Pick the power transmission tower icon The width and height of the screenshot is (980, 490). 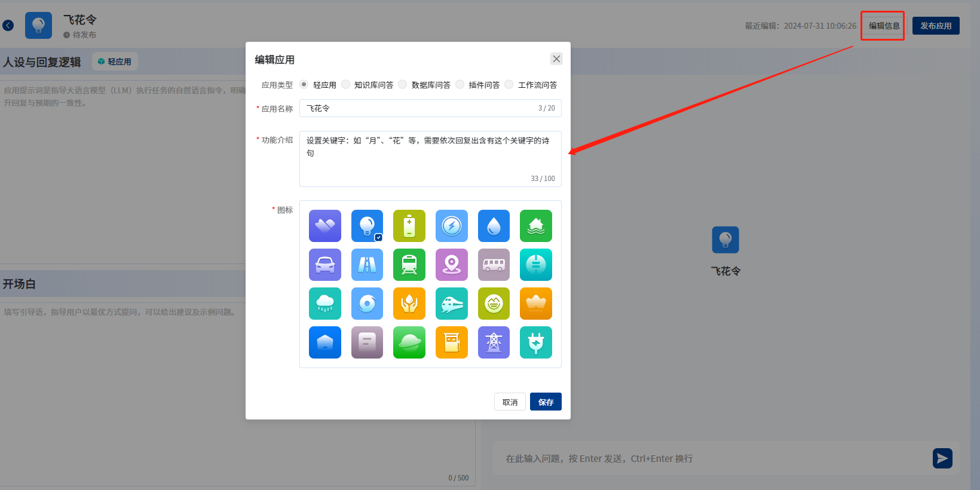tap(494, 342)
